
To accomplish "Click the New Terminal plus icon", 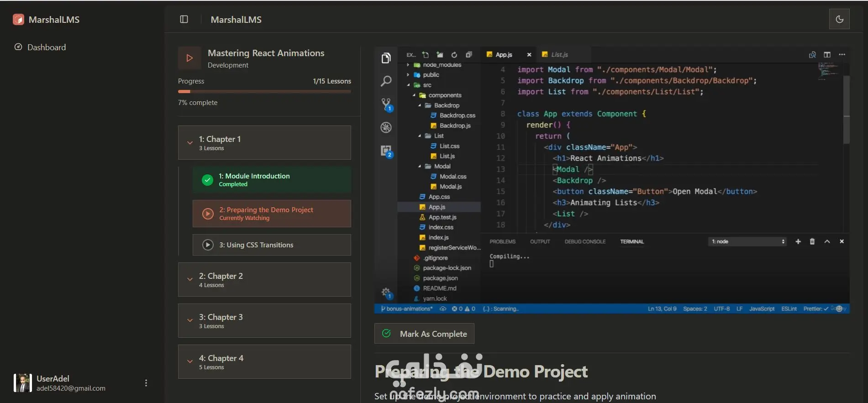I will pyautogui.click(x=798, y=242).
